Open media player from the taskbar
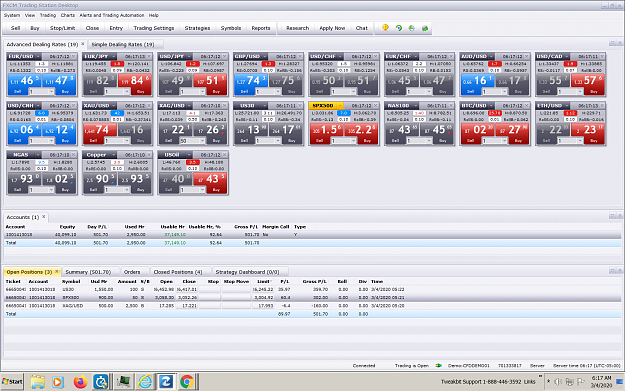This screenshot has height=391, width=625. tap(57, 382)
